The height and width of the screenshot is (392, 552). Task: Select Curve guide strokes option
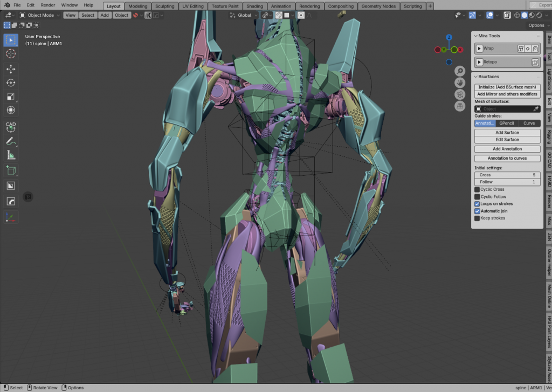[x=529, y=123]
